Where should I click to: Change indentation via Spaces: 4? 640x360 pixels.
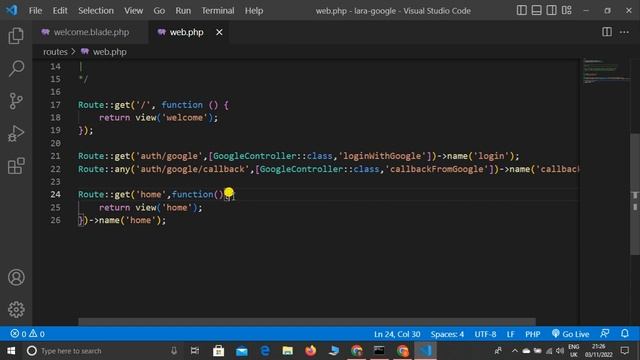tap(447, 334)
